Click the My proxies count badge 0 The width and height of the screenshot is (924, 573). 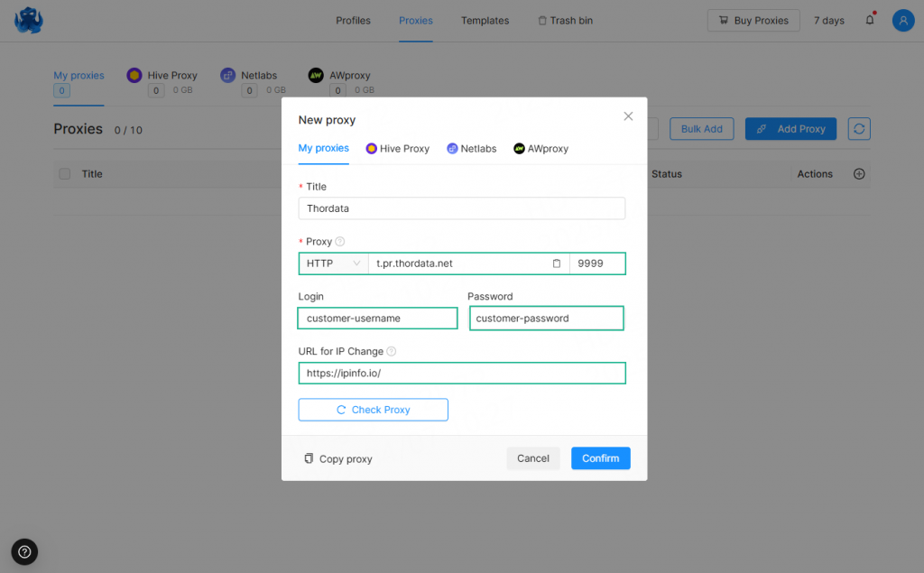coord(62,91)
